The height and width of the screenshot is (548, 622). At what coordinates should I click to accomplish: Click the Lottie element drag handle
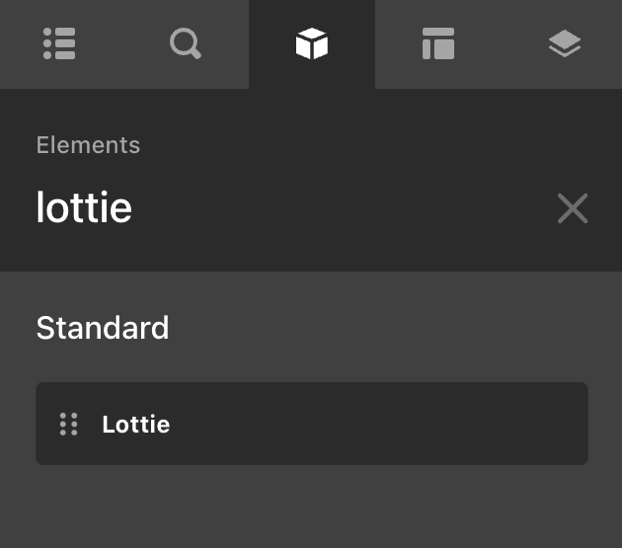[69, 424]
